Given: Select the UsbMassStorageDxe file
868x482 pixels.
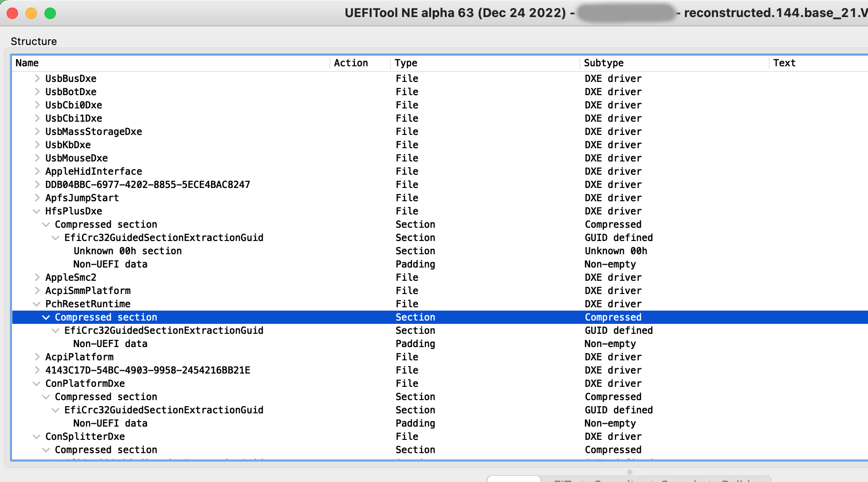Looking at the screenshot, I should [x=93, y=131].
